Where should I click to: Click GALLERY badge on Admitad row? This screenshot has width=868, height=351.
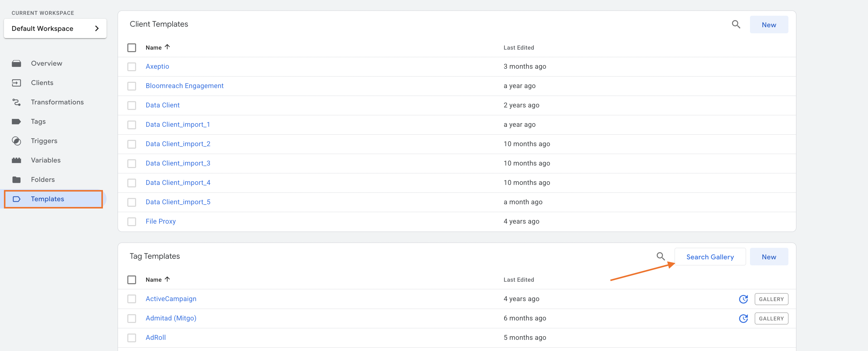click(771, 318)
